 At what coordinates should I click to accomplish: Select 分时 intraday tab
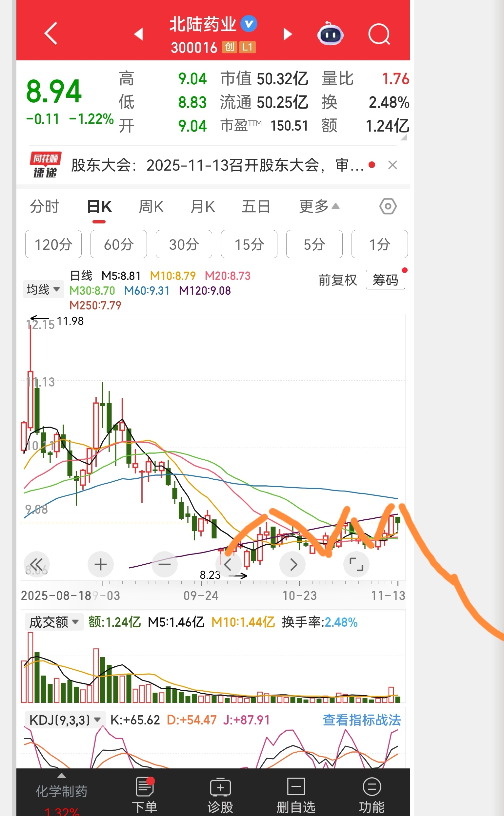click(44, 206)
